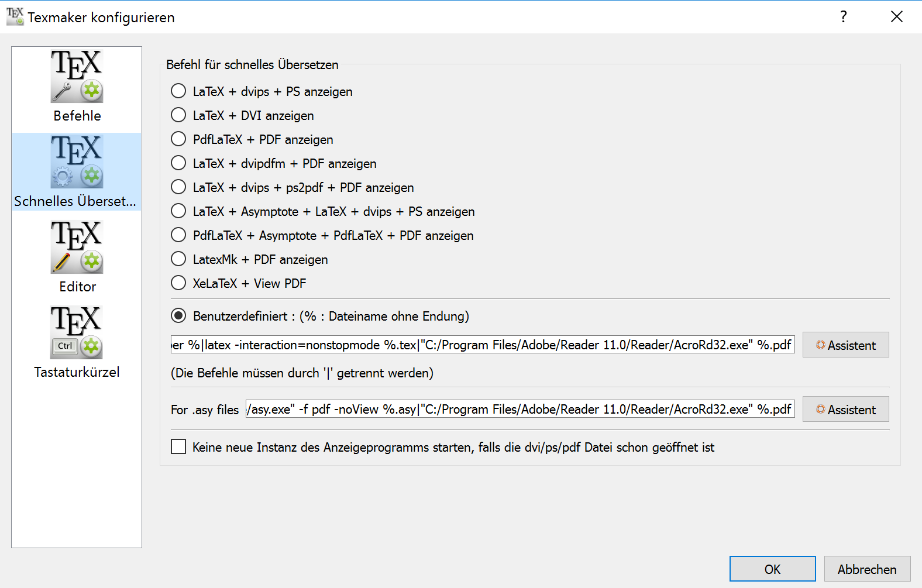The image size is (922, 588).
Task: Confirm settings with the OK button
Action: 772,569
